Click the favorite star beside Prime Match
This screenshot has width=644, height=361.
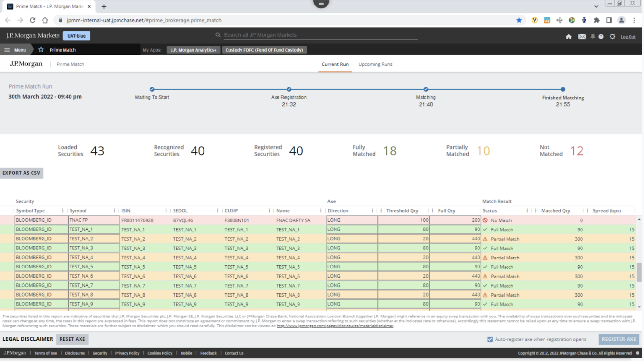point(41,50)
